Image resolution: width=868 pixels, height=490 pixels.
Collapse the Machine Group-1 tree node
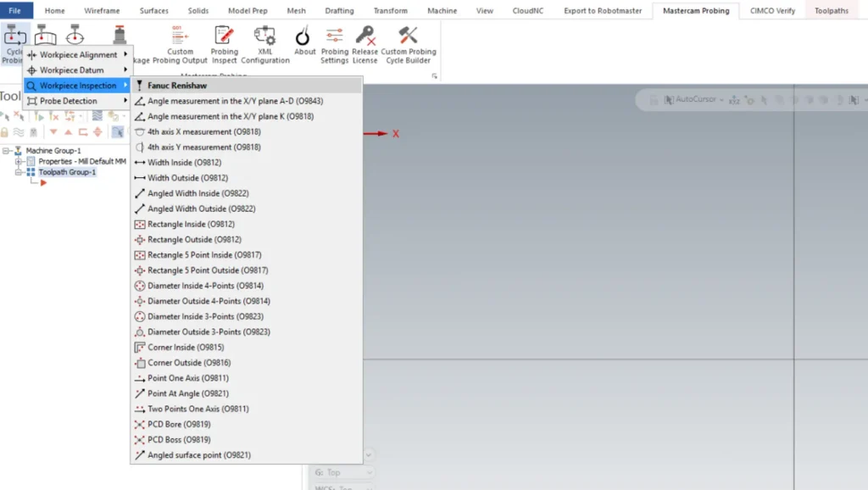click(x=6, y=151)
